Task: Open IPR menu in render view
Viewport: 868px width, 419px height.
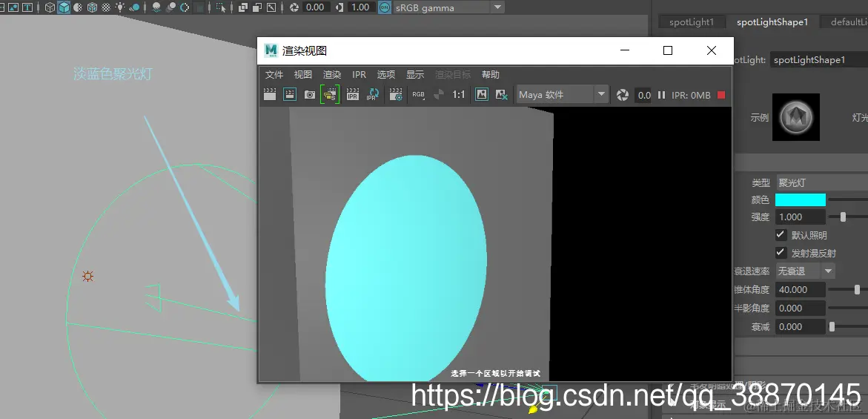Action: pos(360,75)
